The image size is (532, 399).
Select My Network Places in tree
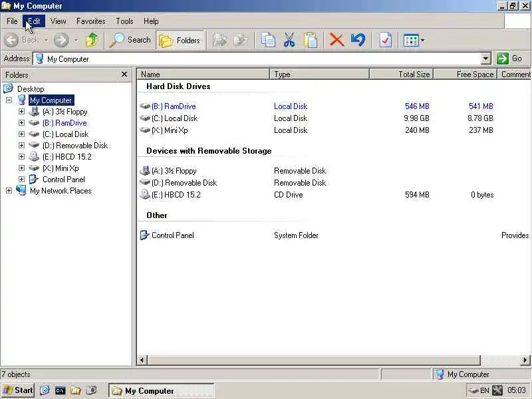[x=61, y=191]
